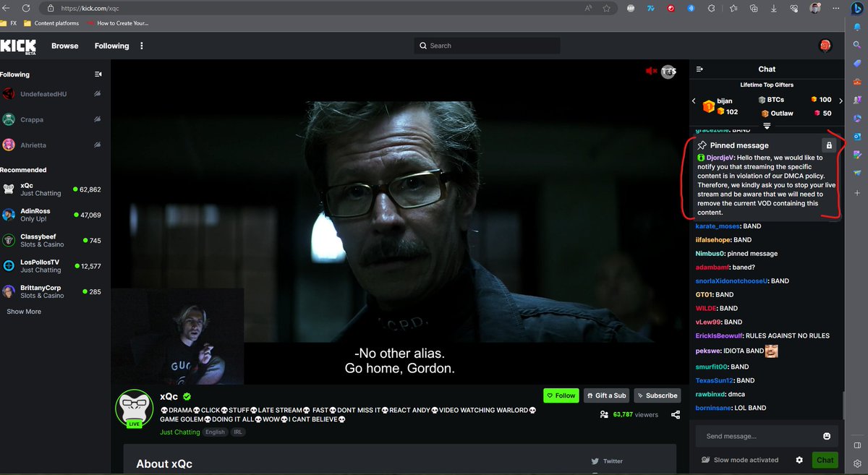Open the emoji picker in chat box
The width and height of the screenshot is (868, 475).
pyautogui.click(x=827, y=437)
